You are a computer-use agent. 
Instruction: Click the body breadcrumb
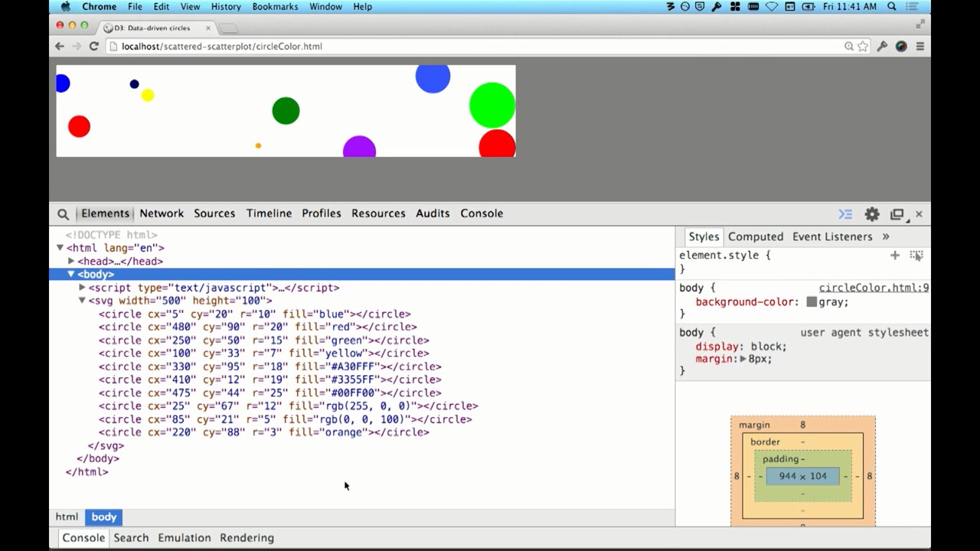tap(104, 517)
